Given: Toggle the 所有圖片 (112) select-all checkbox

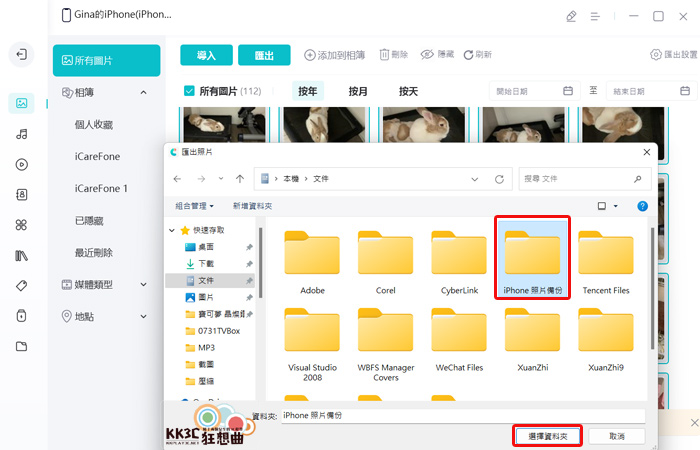Looking at the screenshot, I should pos(189,91).
